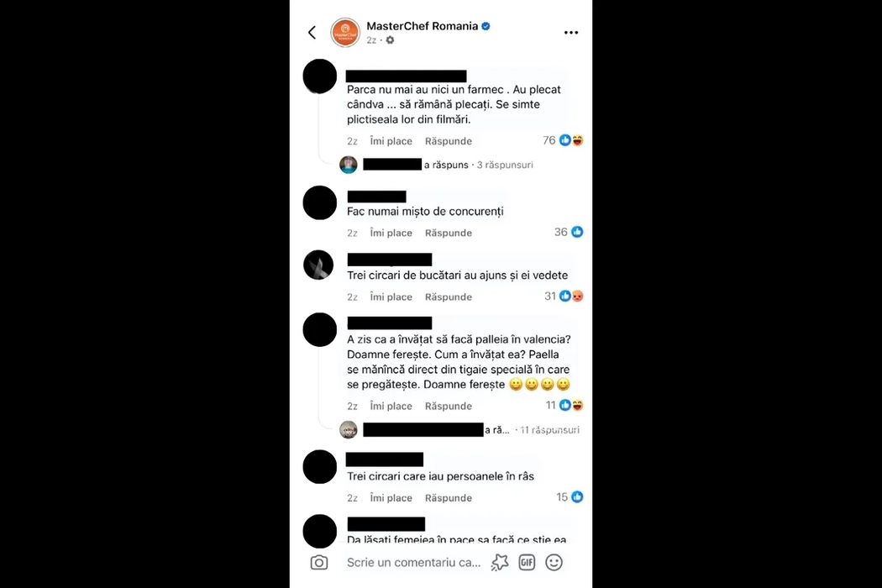Open the avatar sticker picker icon
The width and height of the screenshot is (882, 588).
pyautogui.click(x=500, y=562)
